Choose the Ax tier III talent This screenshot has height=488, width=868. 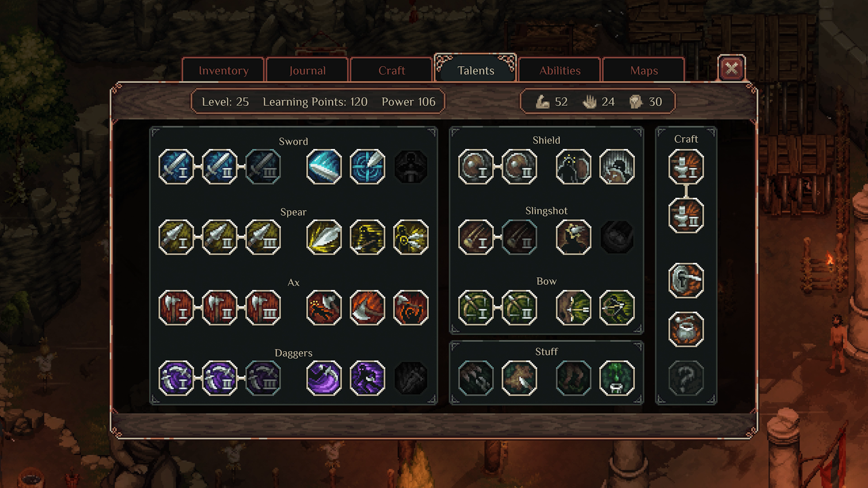pos(263,308)
